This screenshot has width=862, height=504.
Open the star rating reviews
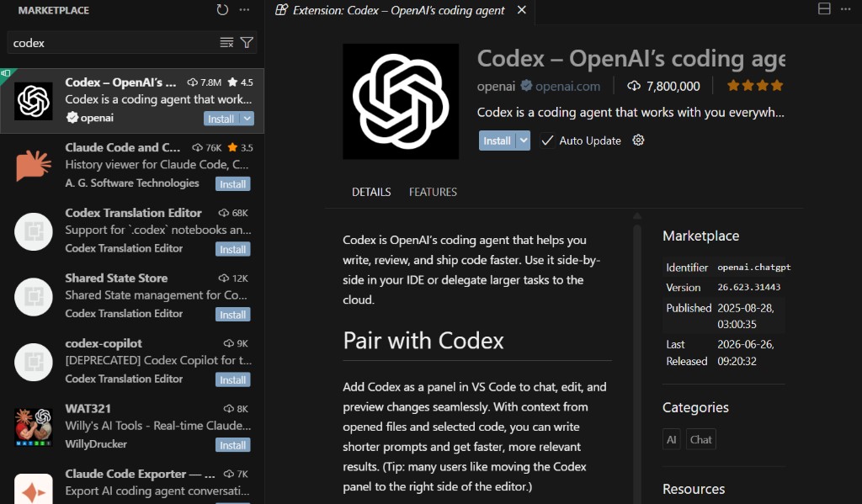755,85
